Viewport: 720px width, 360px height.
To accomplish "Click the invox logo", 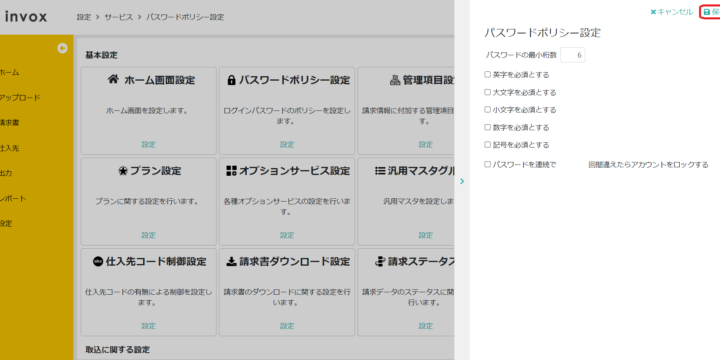I will pos(26,17).
